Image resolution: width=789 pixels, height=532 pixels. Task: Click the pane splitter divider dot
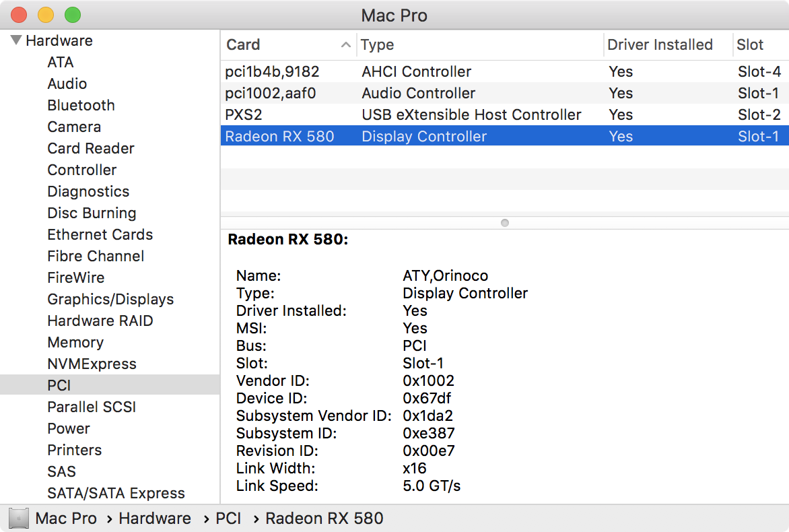[505, 223]
